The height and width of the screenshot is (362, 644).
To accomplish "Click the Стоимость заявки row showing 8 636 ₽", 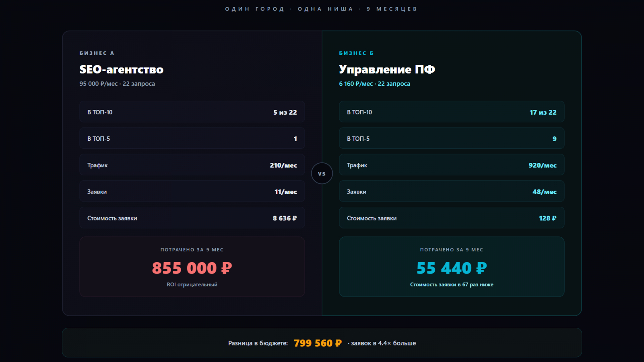I will tap(192, 218).
